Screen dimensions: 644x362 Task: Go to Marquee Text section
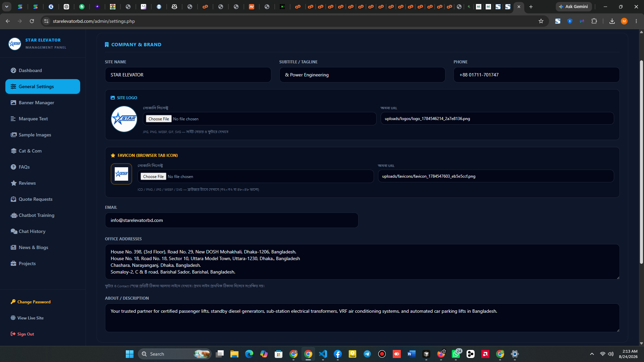[43, 119]
